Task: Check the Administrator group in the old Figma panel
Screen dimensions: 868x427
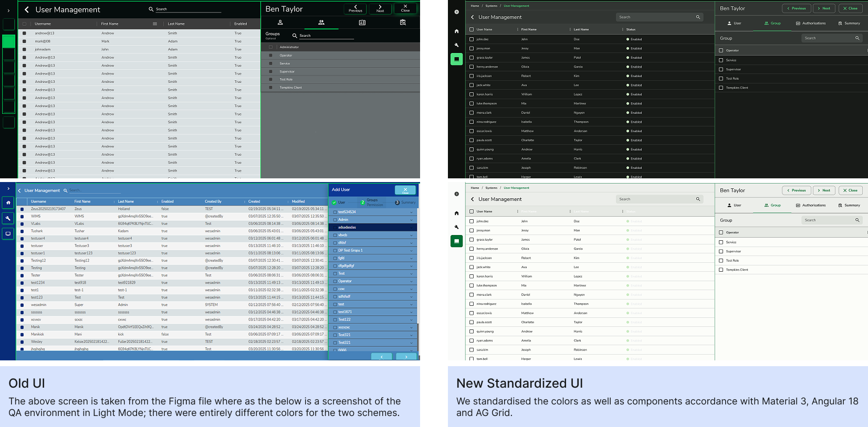Action: click(x=271, y=47)
